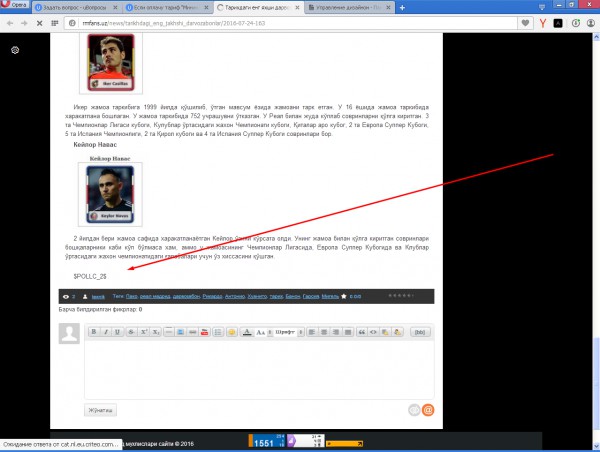
Task: Insert horizontal line in comment
Action: pos(168,332)
